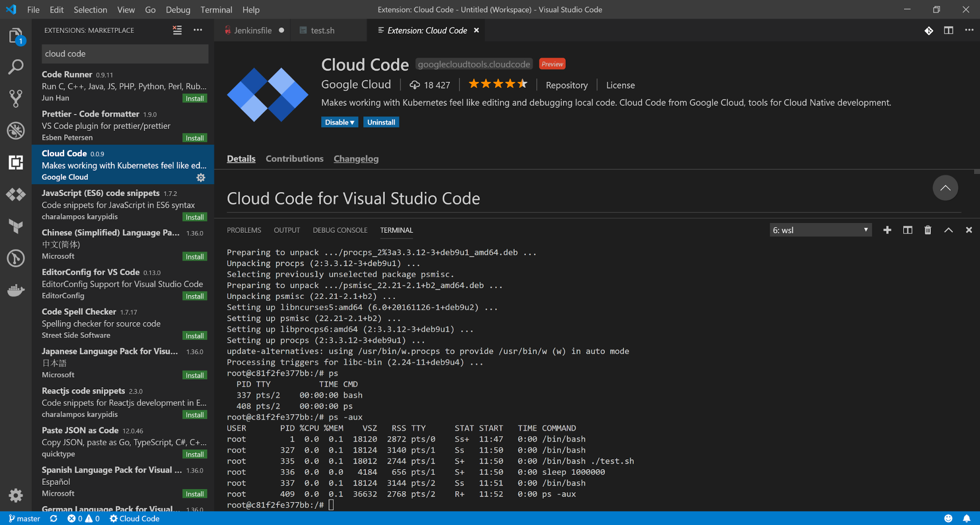Switch to the Jenkinsfile tab
Image resolution: width=980 pixels, height=525 pixels.
tap(252, 30)
